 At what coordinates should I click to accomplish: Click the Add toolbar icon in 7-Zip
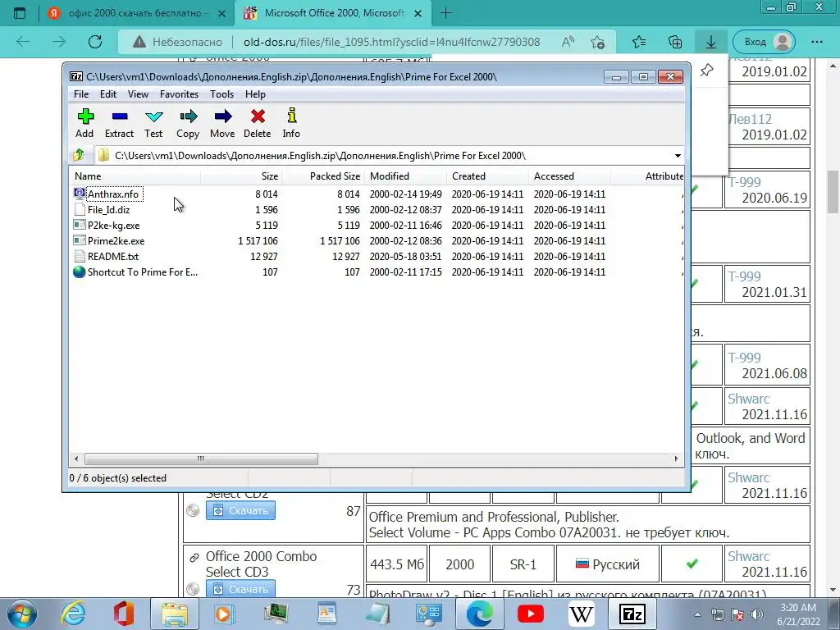pyautogui.click(x=84, y=123)
